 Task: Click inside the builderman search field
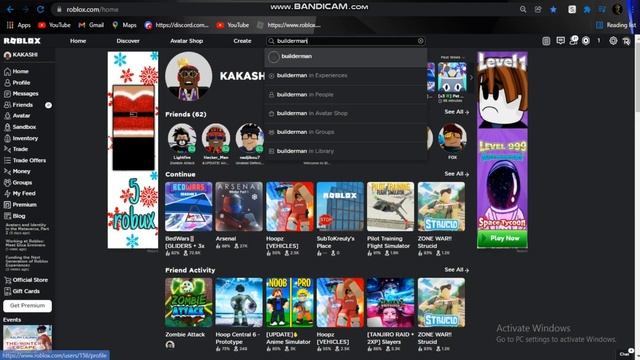pyautogui.click(x=346, y=41)
